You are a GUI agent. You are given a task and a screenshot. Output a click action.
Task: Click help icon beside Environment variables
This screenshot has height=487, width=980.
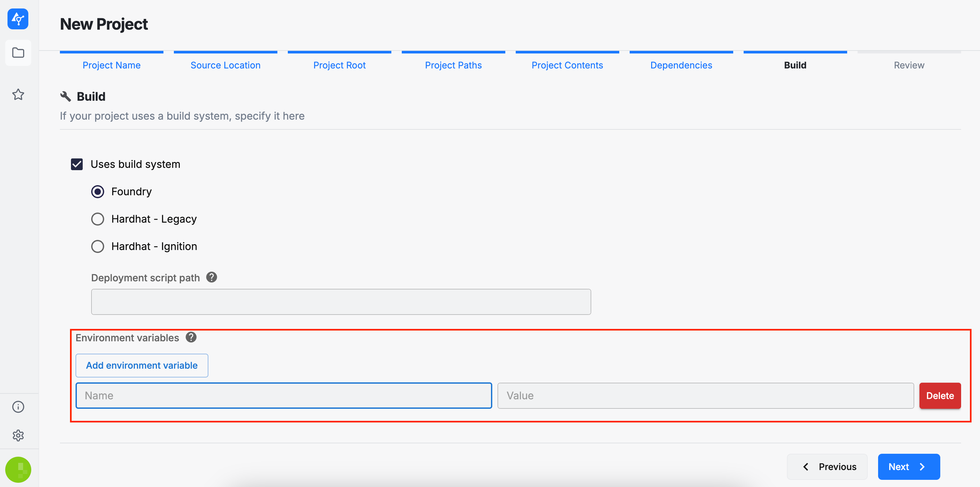(x=191, y=337)
